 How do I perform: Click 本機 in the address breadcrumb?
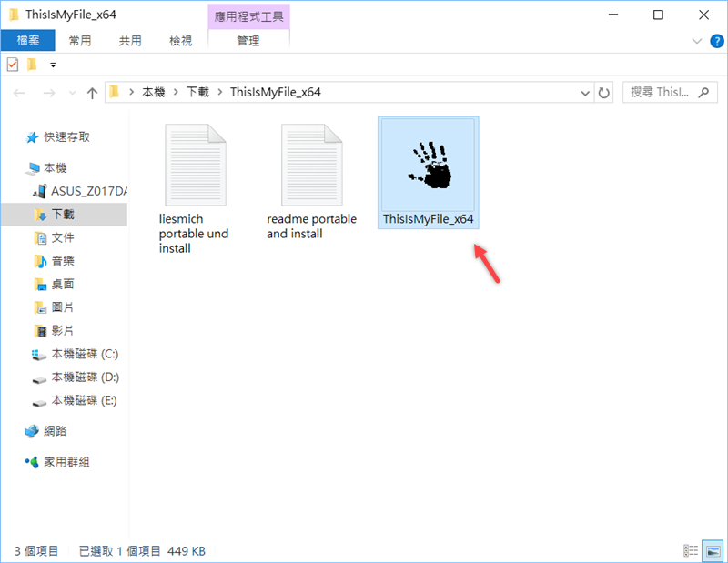pos(154,92)
